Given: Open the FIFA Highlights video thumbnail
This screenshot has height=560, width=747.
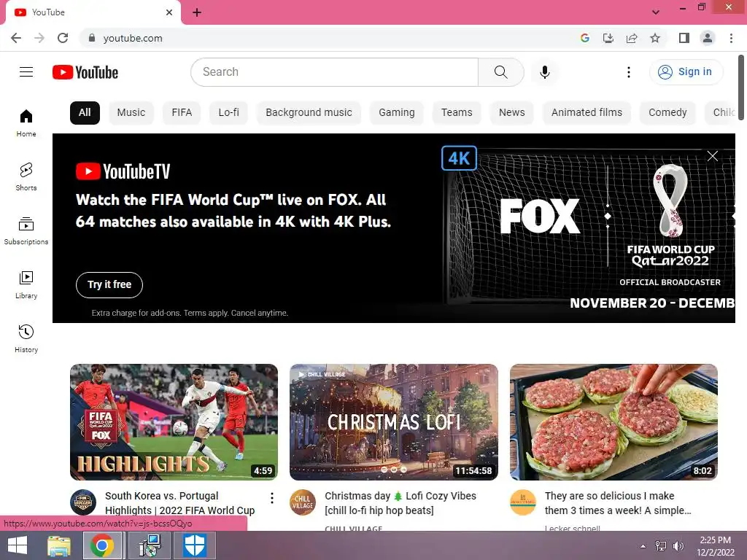Looking at the screenshot, I should (x=174, y=422).
